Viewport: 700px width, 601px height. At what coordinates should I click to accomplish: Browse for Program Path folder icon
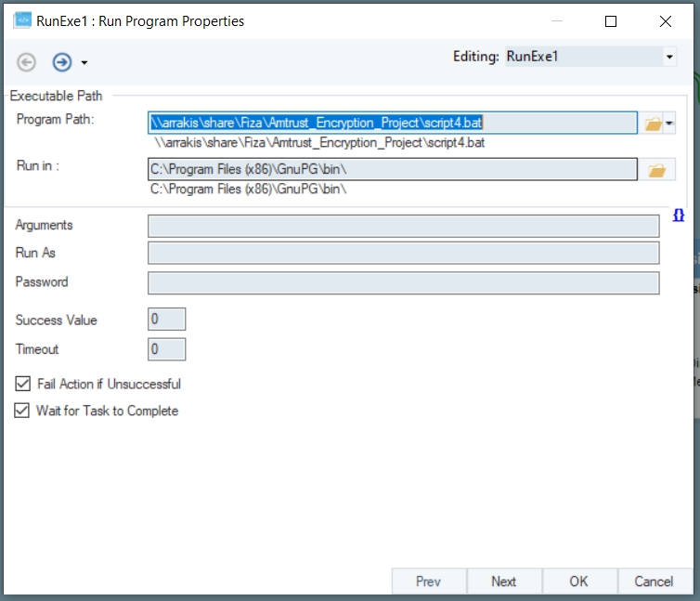point(653,124)
